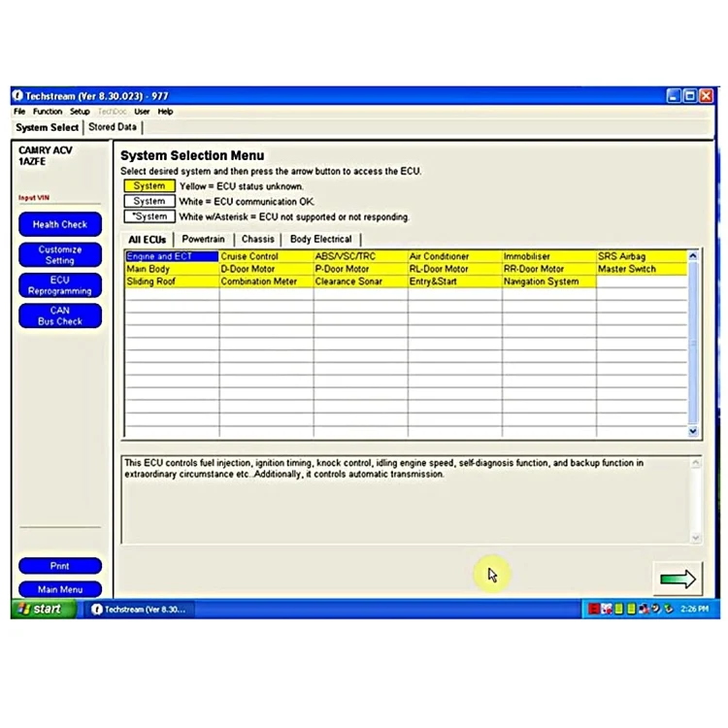Click Techstream icon in title bar
Screen dimensions: 728x728
click(17, 96)
